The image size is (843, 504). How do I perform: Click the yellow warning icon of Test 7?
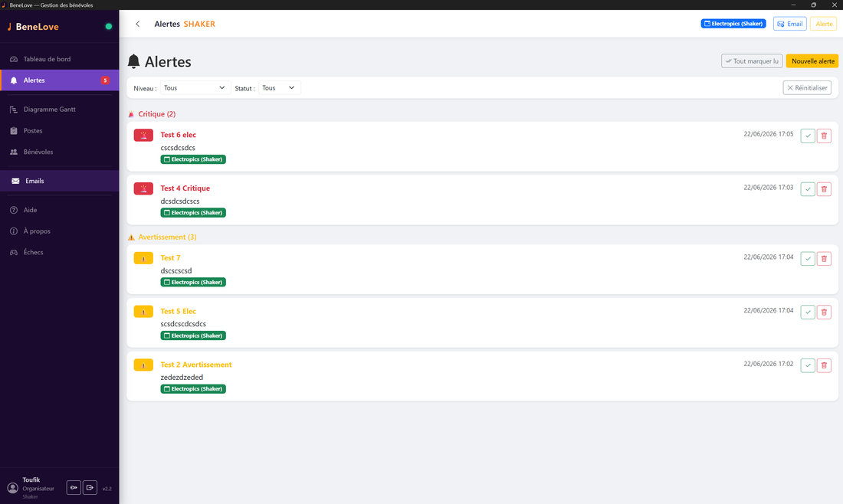143,258
